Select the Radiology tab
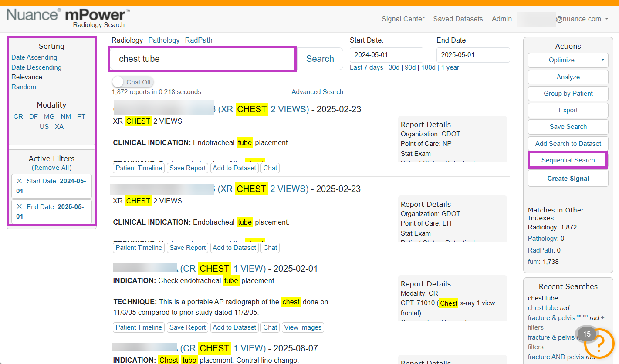This screenshot has width=619, height=364. point(127,40)
